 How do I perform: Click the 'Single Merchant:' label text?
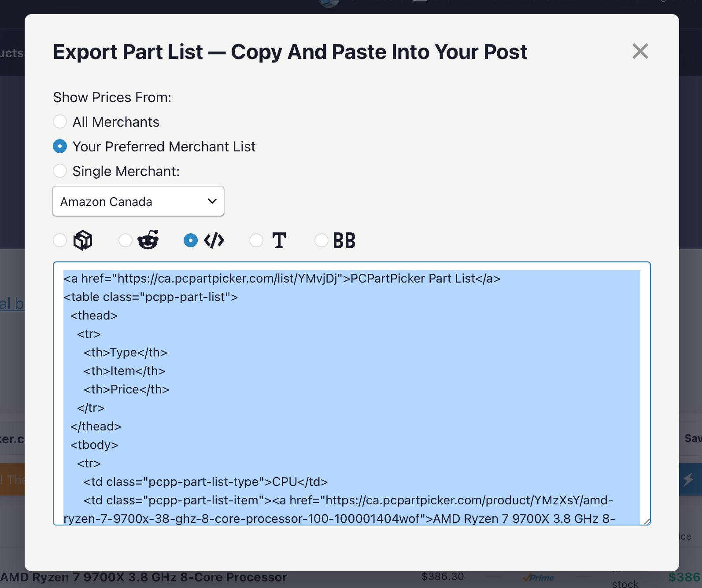coord(126,171)
